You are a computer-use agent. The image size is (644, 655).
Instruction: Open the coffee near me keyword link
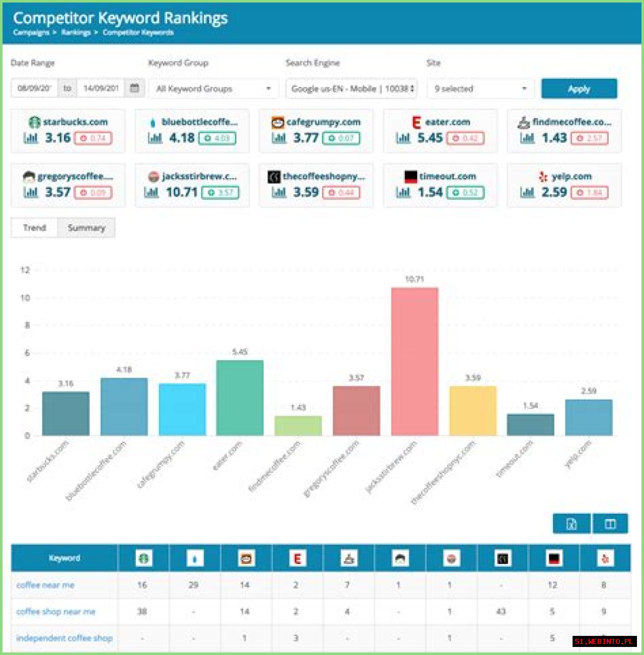click(45, 585)
